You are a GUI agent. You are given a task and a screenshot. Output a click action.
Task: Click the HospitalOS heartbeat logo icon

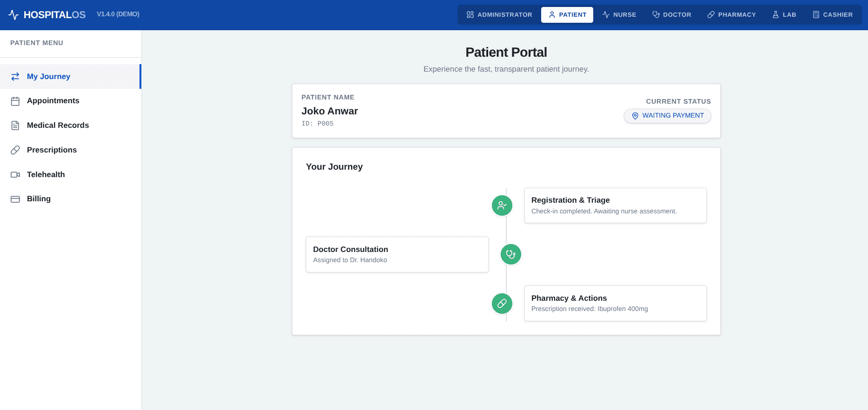13,15
